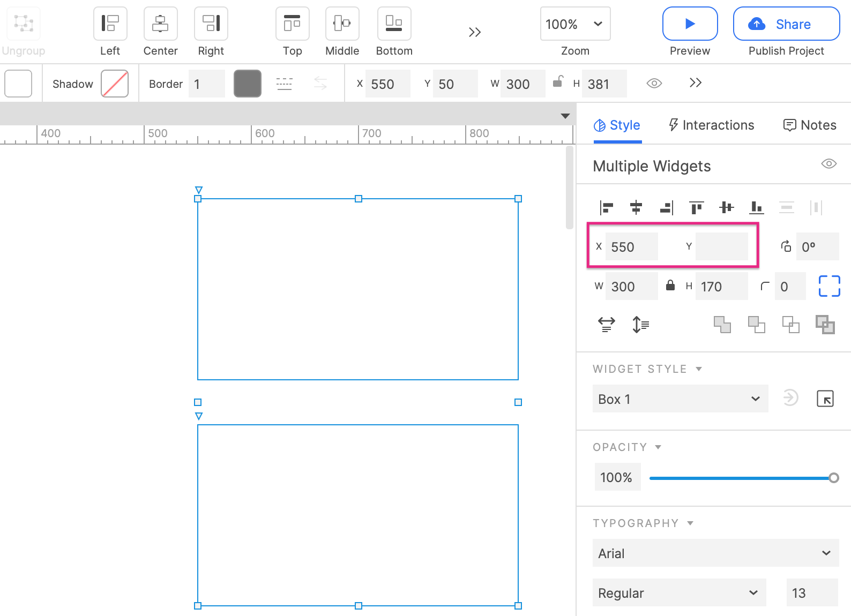The height and width of the screenshot is (616, 851).
Task: Click the update widget style arrow icon
Action: tap(790, 398)
